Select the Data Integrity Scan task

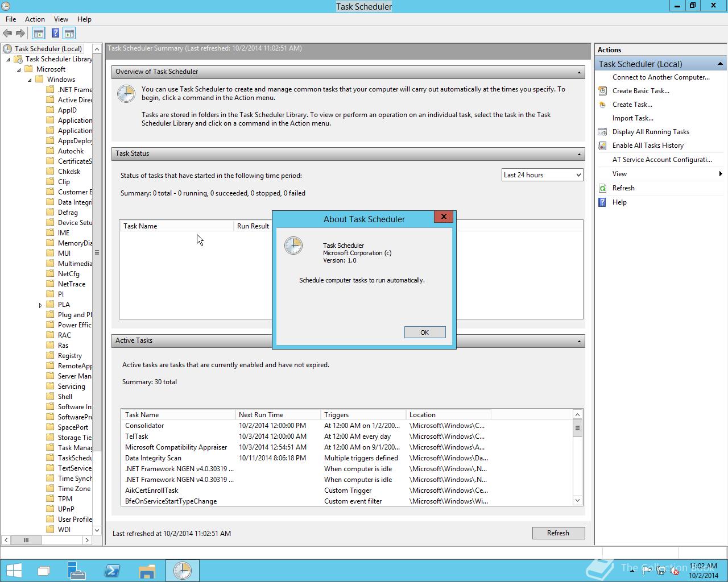(x=347, y=458)
